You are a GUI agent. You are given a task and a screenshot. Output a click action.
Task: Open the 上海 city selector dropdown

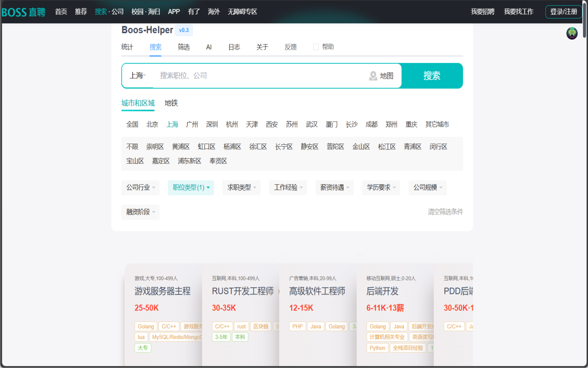137,75
